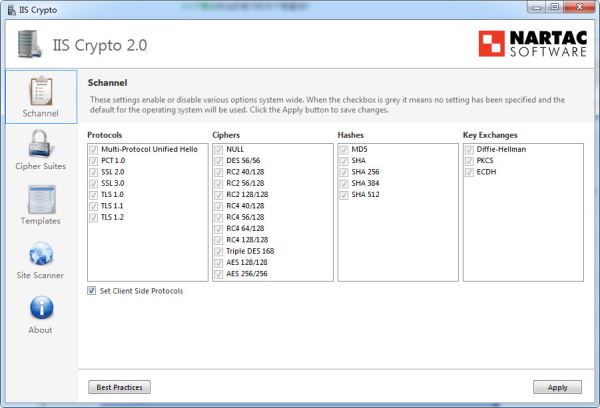This screenshot has height=408, width=600.
Task: Toggle the TLS 1.1 protocol checkbox
Action: pyautogui.click(x=93, y=206)
